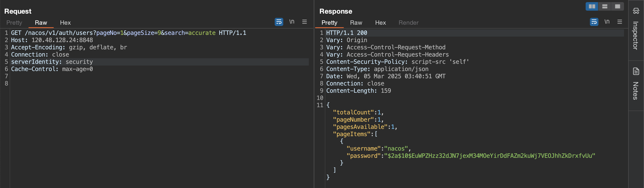This screenshot has width=644, height=188.
Task: Click the Content-Length: 159 header
Action: coord(358,91)
